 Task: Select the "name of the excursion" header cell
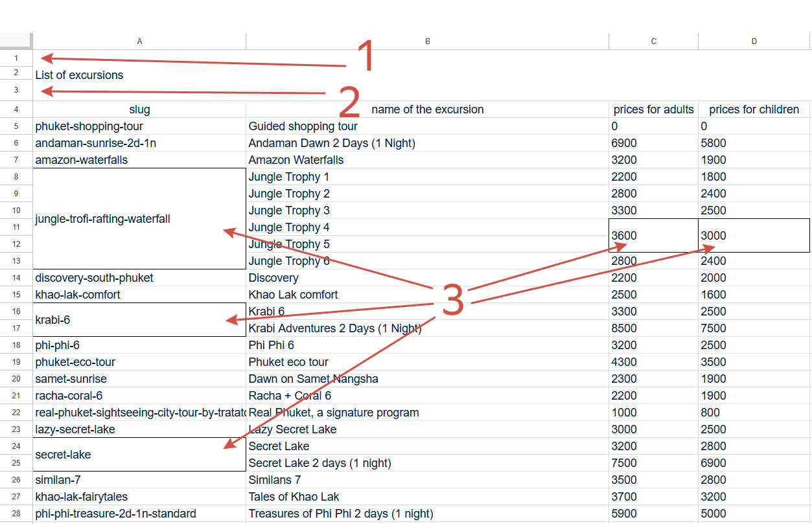click(427, 109)
